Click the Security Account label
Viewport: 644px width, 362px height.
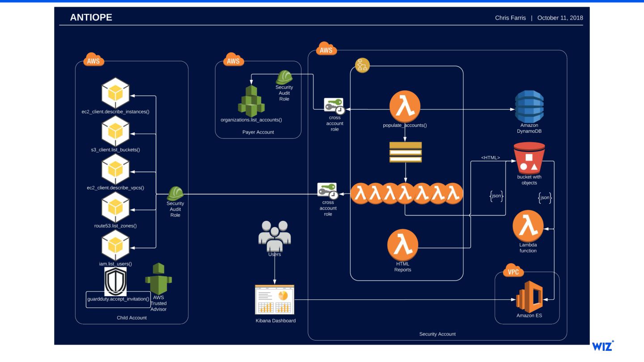click(x=437, y=334)
